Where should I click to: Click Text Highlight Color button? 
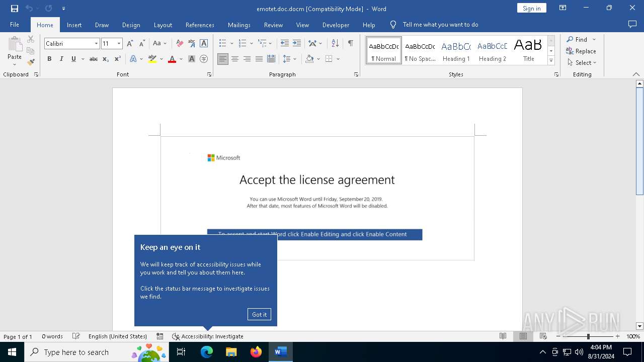[152, 59]
